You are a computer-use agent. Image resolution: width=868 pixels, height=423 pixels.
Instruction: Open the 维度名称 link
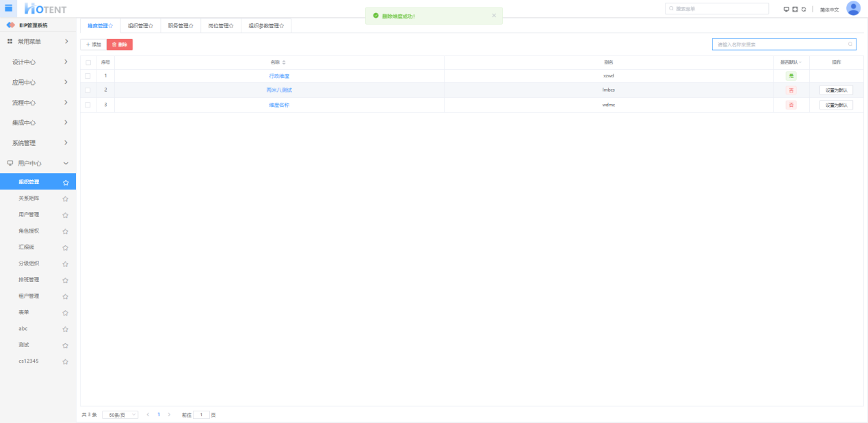(279, 105)
